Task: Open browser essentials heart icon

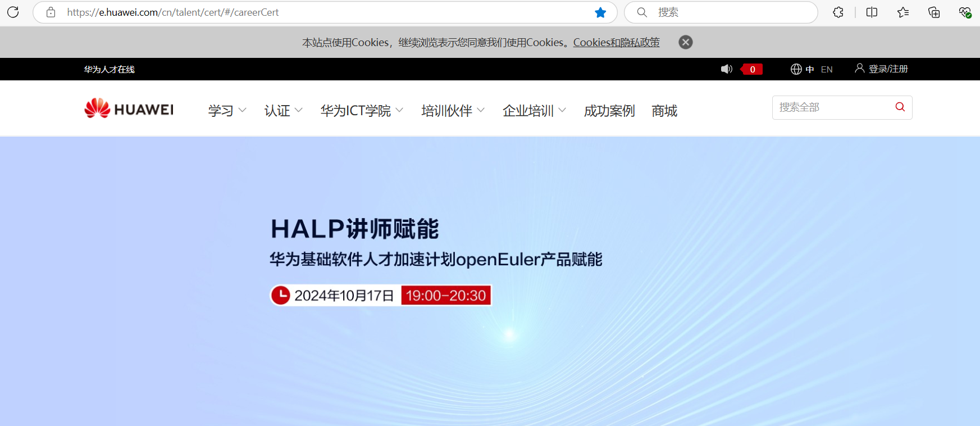Action: [x=965, y=12]
